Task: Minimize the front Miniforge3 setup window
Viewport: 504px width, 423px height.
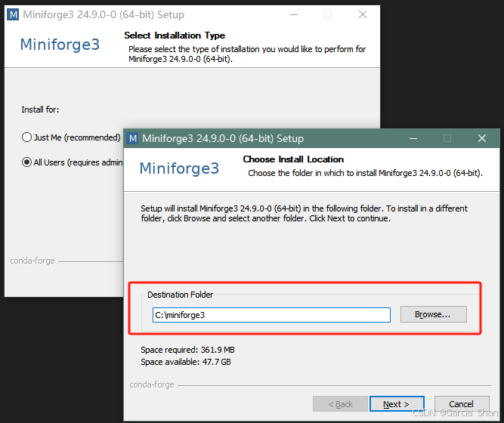Action: 413,138
